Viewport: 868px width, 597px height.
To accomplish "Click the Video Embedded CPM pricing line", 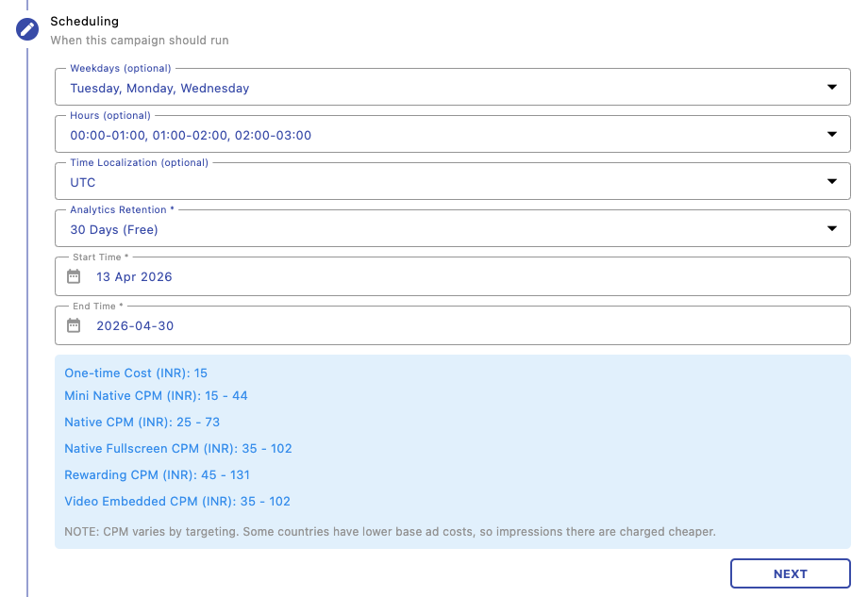I will 177,502.
